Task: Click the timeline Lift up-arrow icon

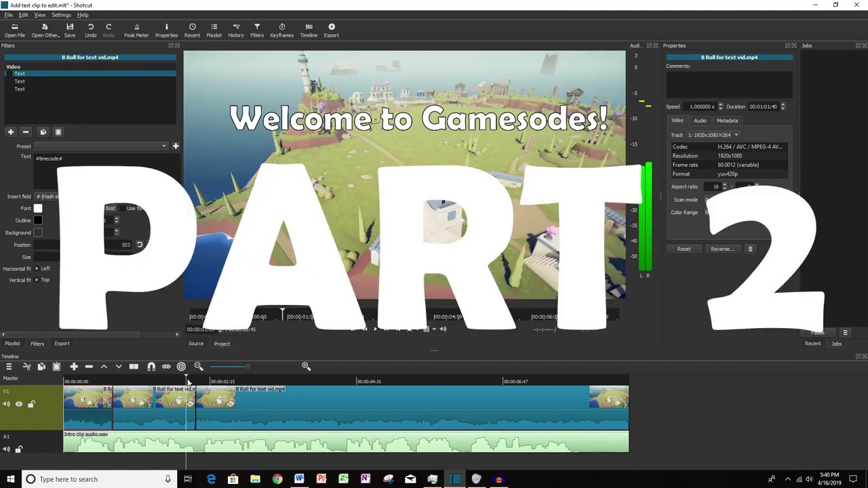Action: tap(104, 367)
